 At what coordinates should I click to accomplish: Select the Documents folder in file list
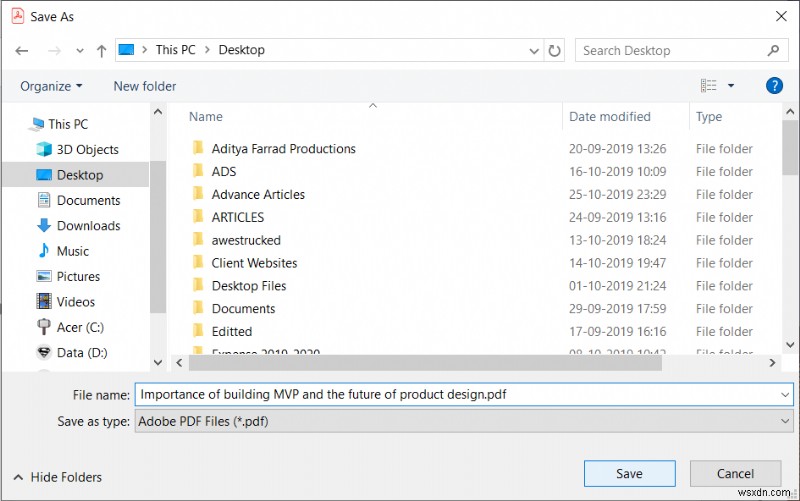coord(243,309)
